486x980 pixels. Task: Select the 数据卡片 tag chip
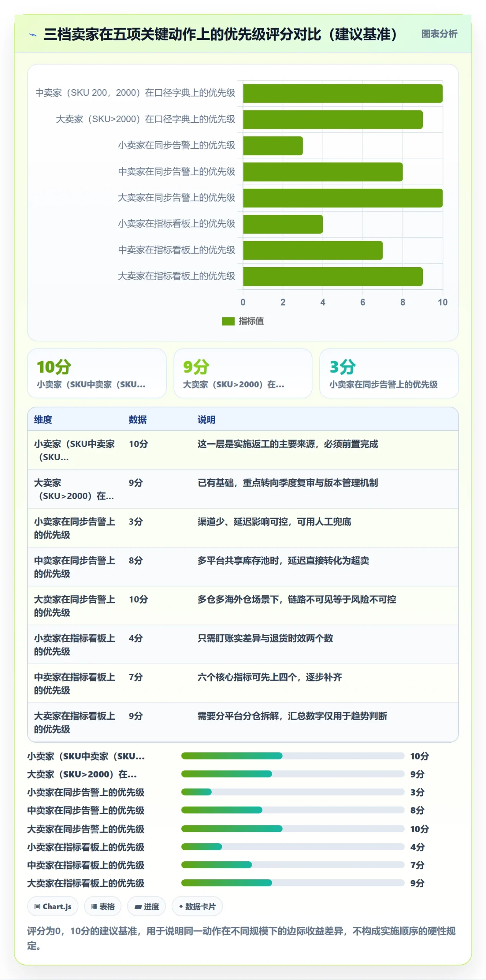(x=197, y=906)
